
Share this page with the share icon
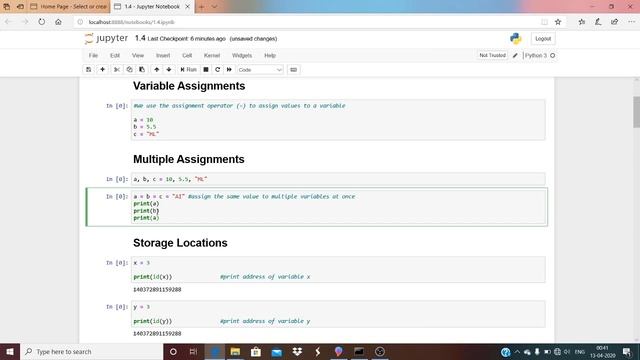614,22
